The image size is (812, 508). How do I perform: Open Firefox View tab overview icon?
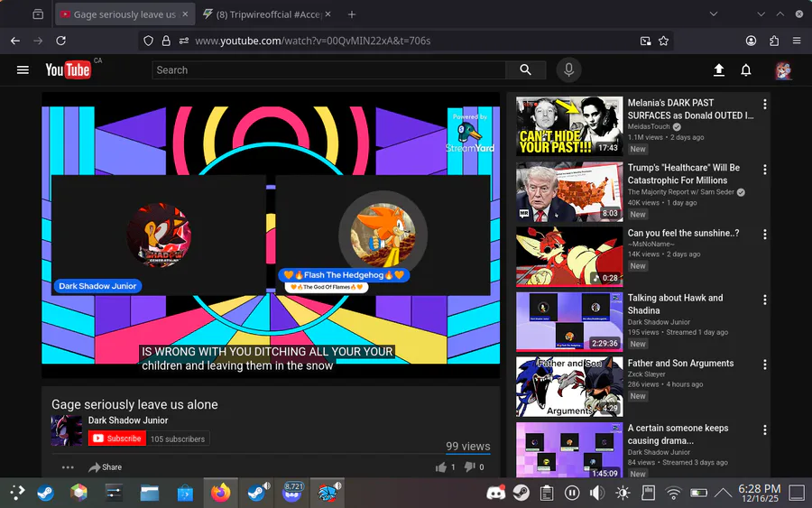click(38, 14)
